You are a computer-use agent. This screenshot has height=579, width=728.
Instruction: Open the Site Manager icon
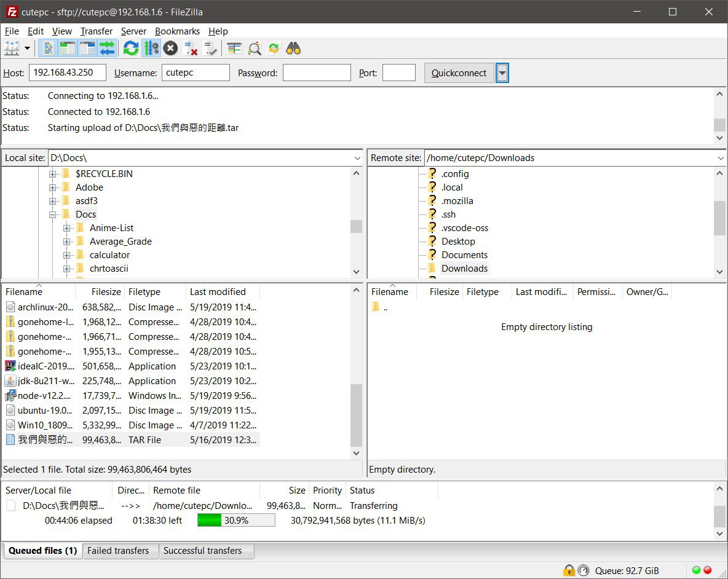12,48
